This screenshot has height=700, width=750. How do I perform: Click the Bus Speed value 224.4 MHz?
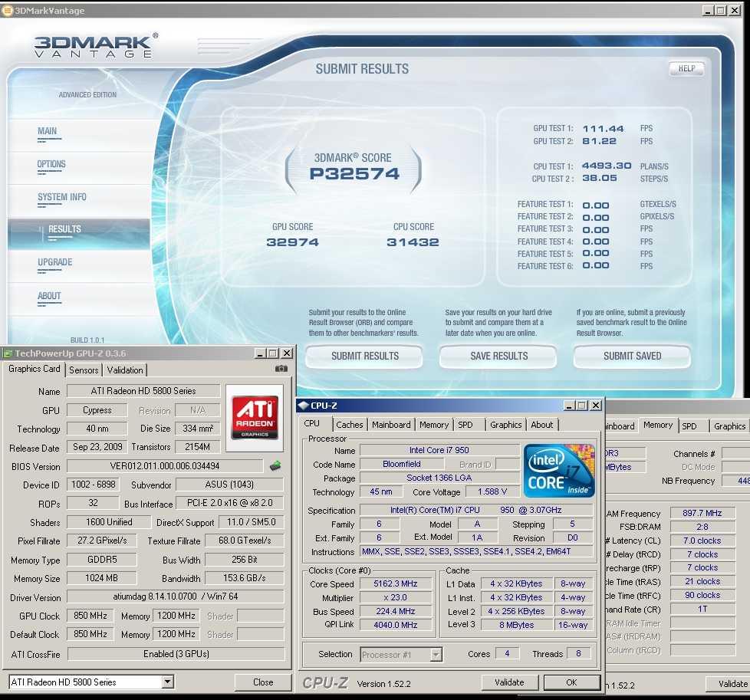coord(396,612)
